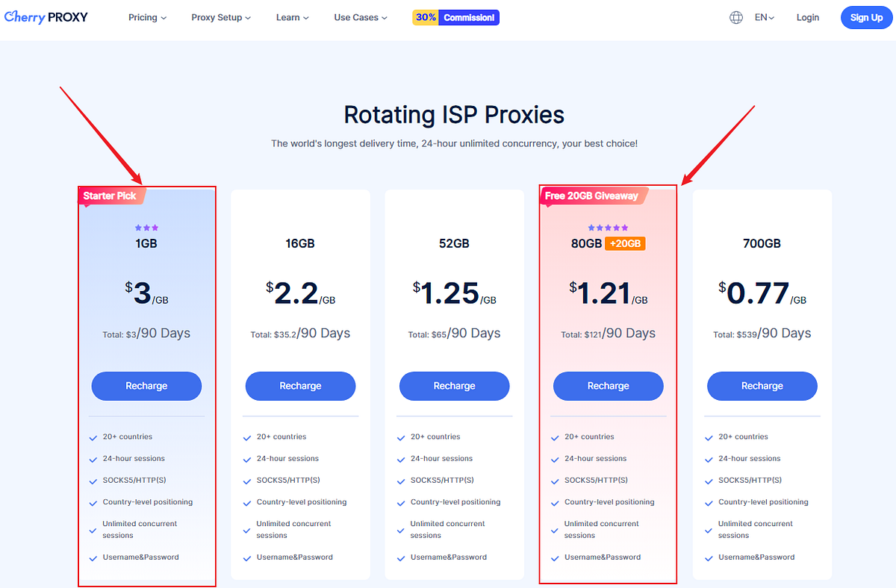Screen dimensions: 896x588
Task: Click Recharge on the 700GB plan
Action: click(762, 386)
